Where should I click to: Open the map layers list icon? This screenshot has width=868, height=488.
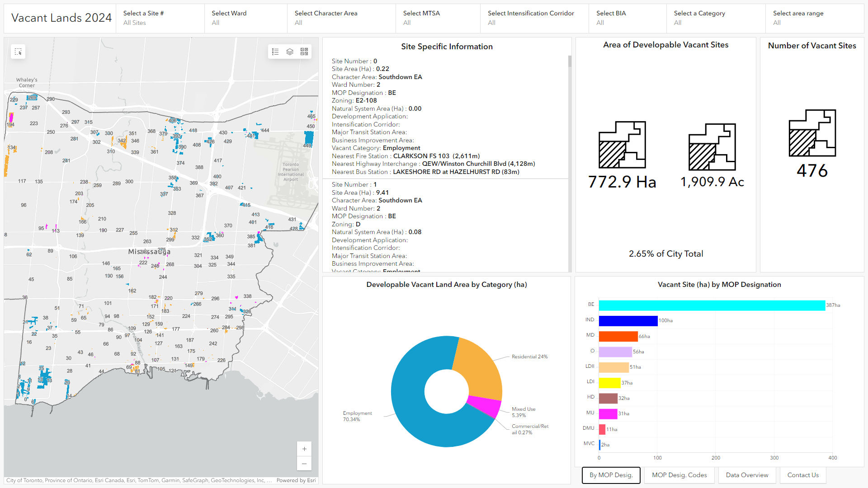click(290, 52)
